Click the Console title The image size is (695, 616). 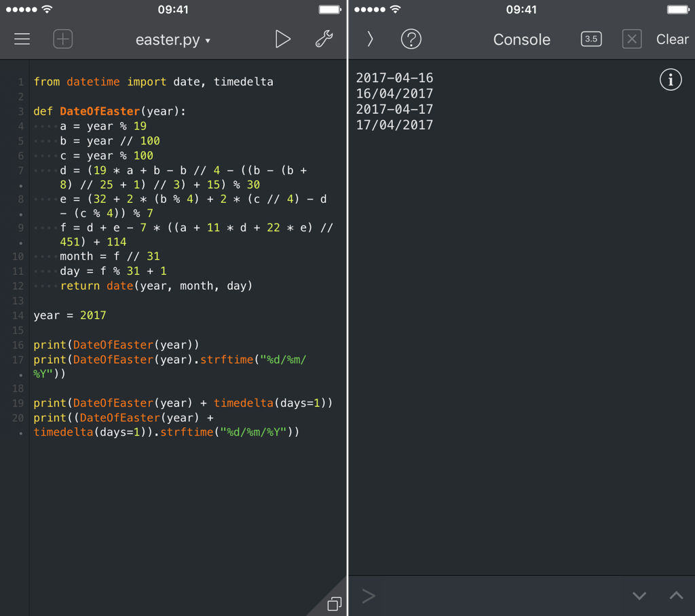coord(522,39)
